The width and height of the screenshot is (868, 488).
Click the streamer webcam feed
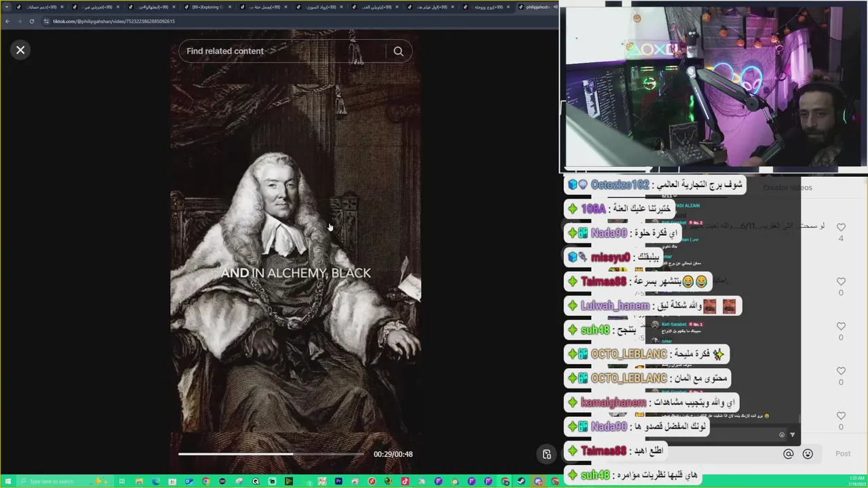tap(713, 87)
